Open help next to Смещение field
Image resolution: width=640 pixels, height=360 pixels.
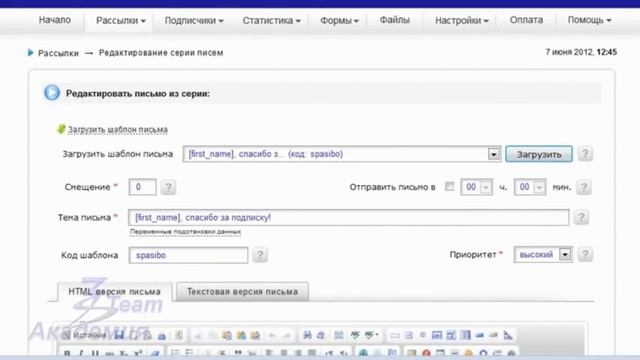tap(168, 187)
